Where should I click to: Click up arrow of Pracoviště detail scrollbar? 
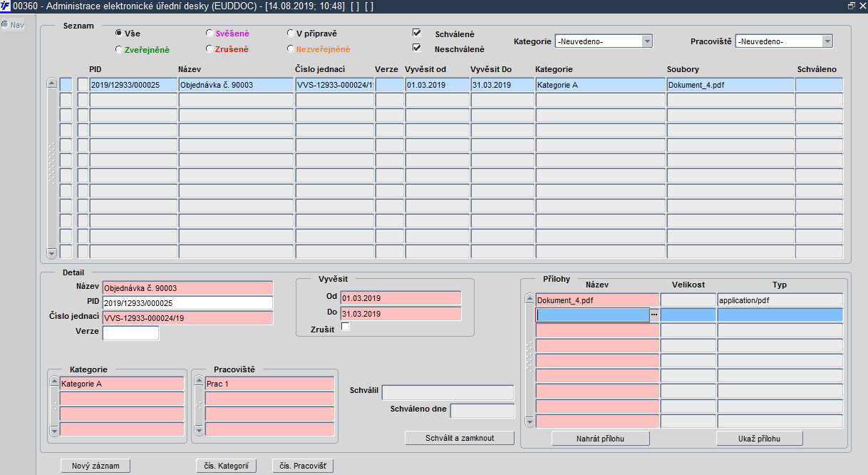(x=199, y=382)
